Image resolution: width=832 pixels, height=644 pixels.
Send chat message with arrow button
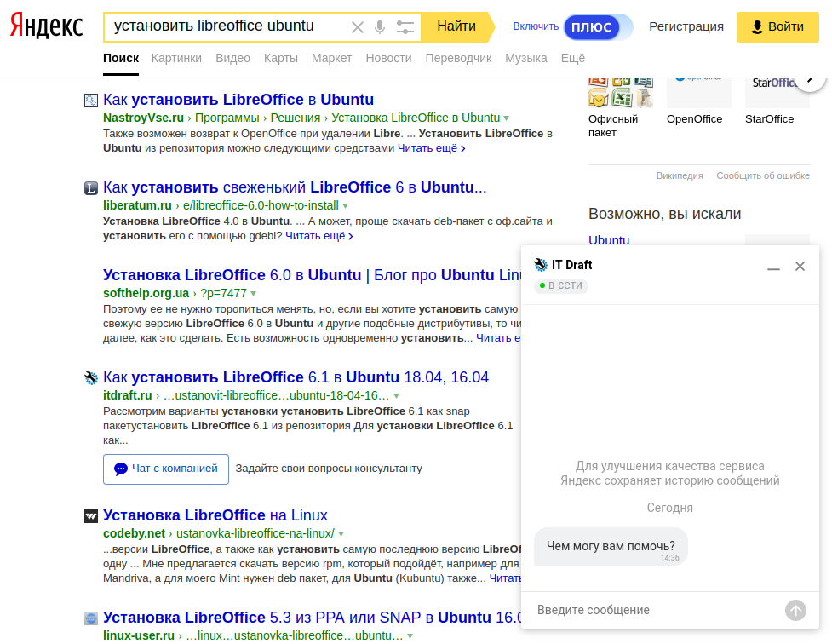coord(795,610)
